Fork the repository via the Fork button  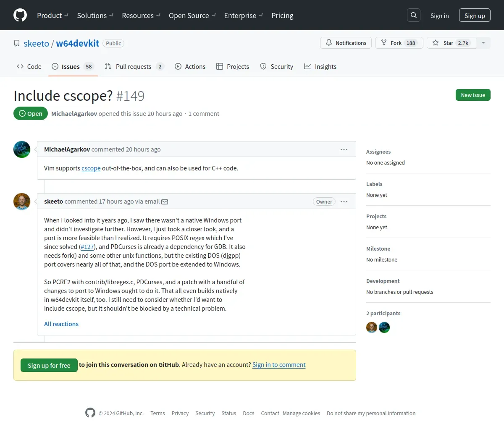point(399,43)
